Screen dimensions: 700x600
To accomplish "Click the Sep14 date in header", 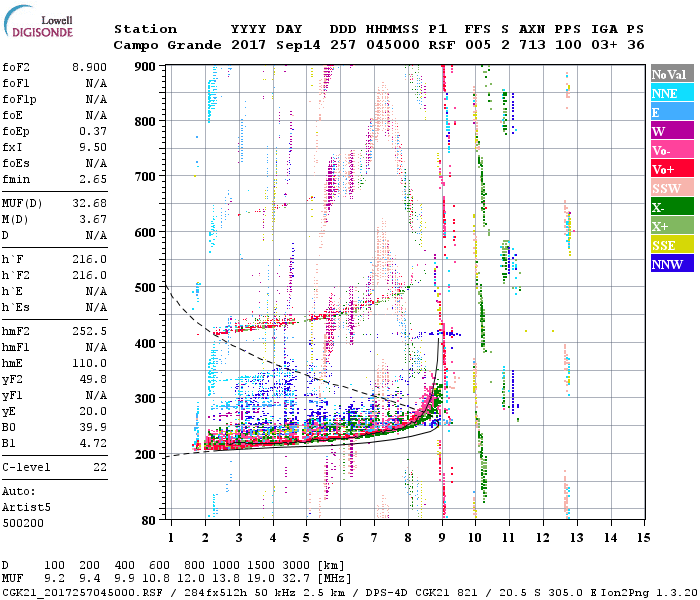I will 298,45.
